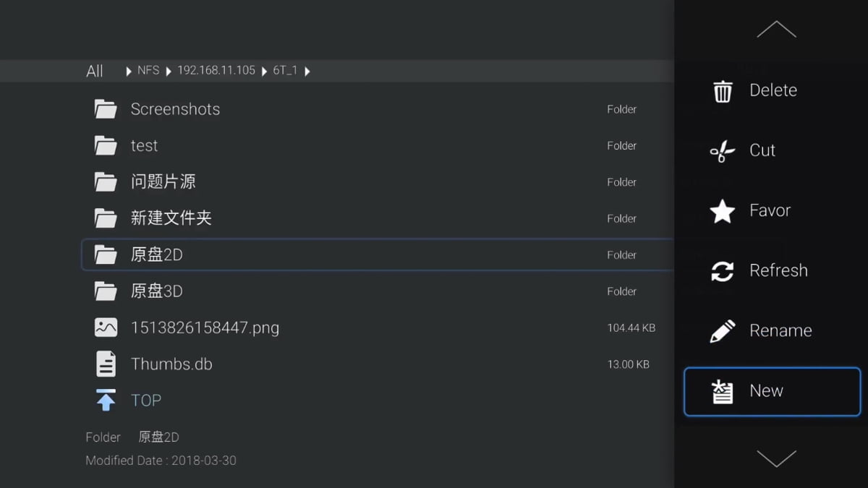
Task: Click the Delete trash can icon
Action: pos(721,90)
